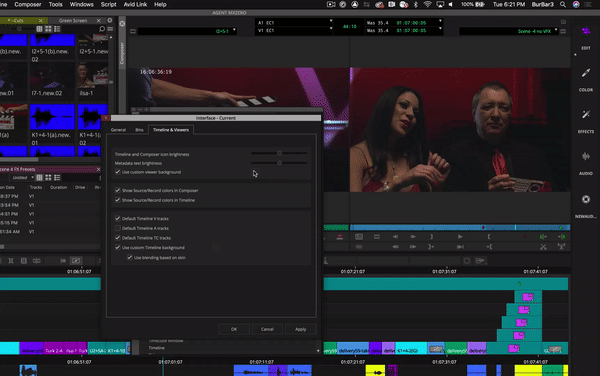The width and height of the screenshot is (600, 376).
Task: Step one frame forward in monitor
Action: [x=413, y=237]
